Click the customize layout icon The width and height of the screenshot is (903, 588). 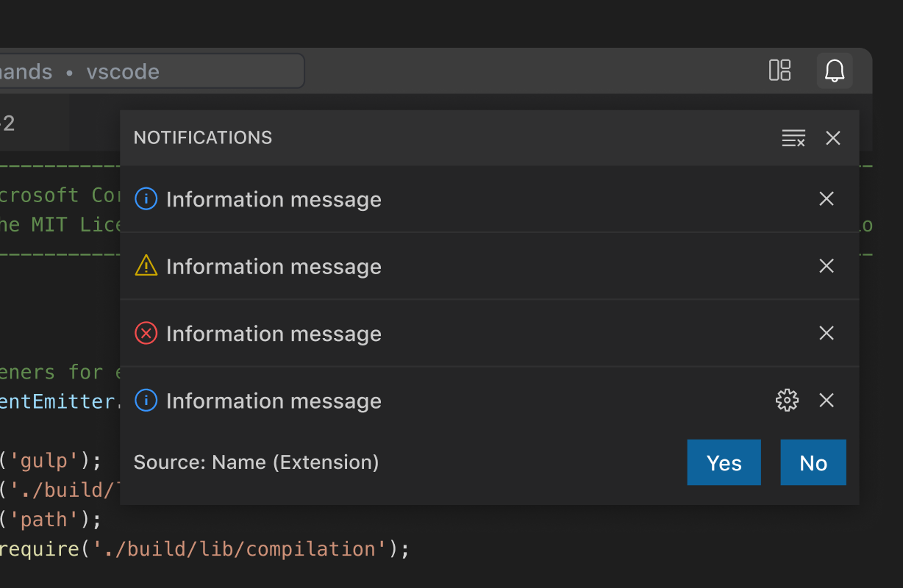pyautogui.click(x=779, y=71)
